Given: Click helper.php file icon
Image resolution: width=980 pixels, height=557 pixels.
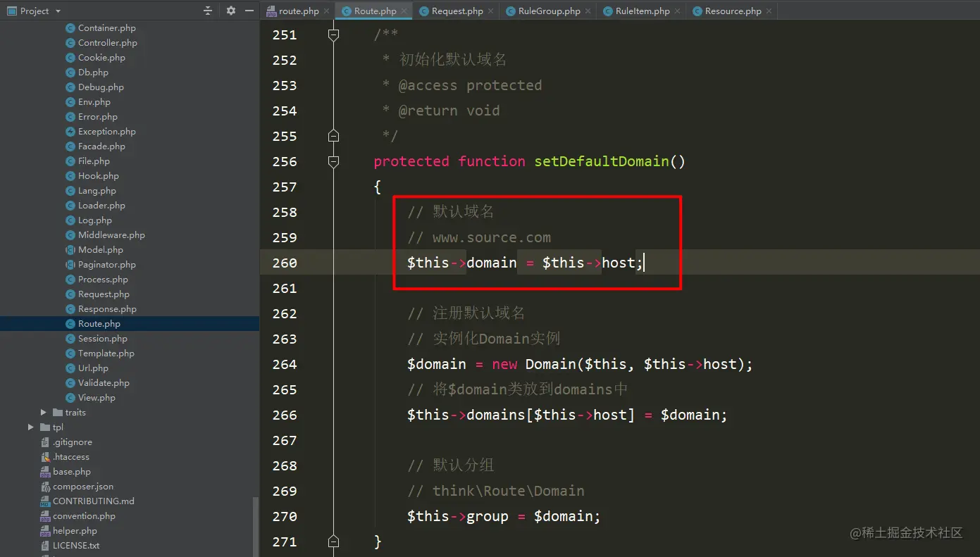Looking at the screenshot, I should pyautogui.click(x=45, y=531).
